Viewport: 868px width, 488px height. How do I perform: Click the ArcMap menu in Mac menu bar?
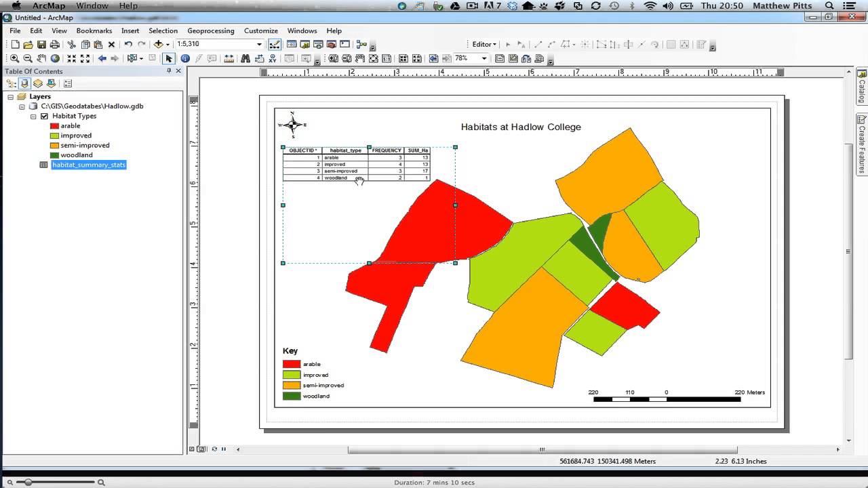tap(49, 5)
